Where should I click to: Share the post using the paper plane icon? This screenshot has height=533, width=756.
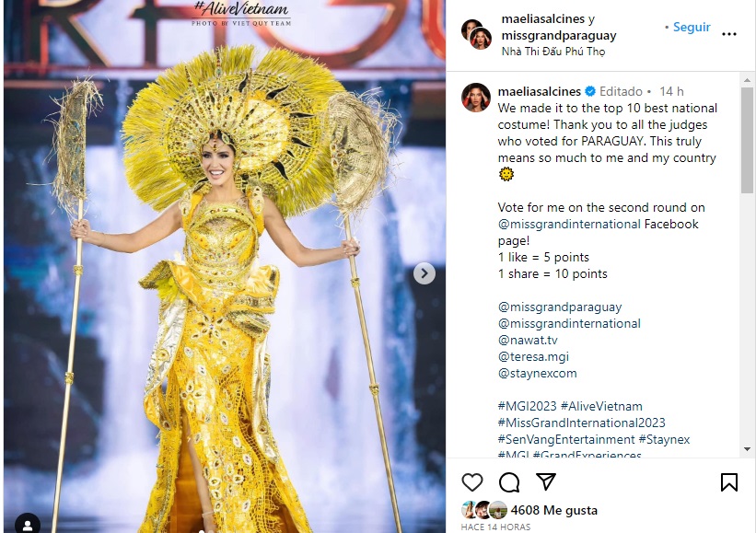[546, 481]
